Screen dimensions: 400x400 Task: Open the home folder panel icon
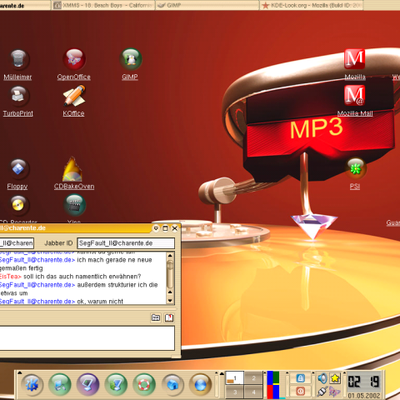[172, 385]
